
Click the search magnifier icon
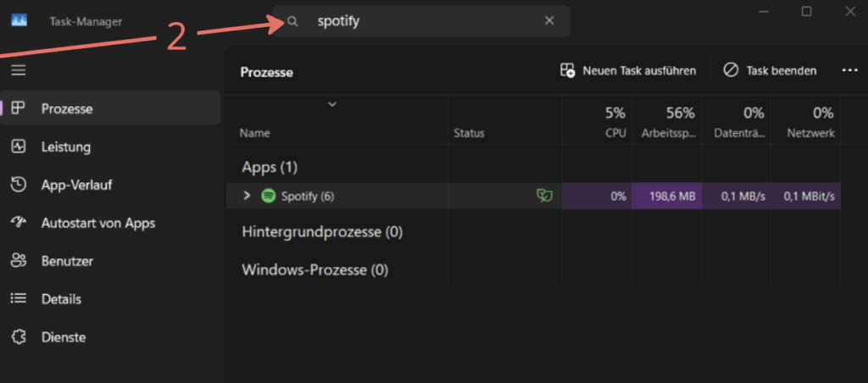click(x=292, y=21)
